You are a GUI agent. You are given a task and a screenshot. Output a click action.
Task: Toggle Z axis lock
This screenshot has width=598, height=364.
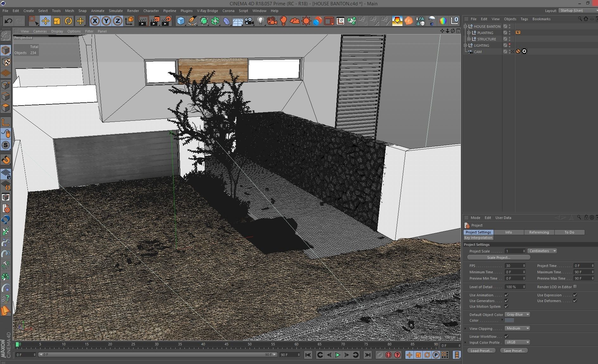point(118,21)
